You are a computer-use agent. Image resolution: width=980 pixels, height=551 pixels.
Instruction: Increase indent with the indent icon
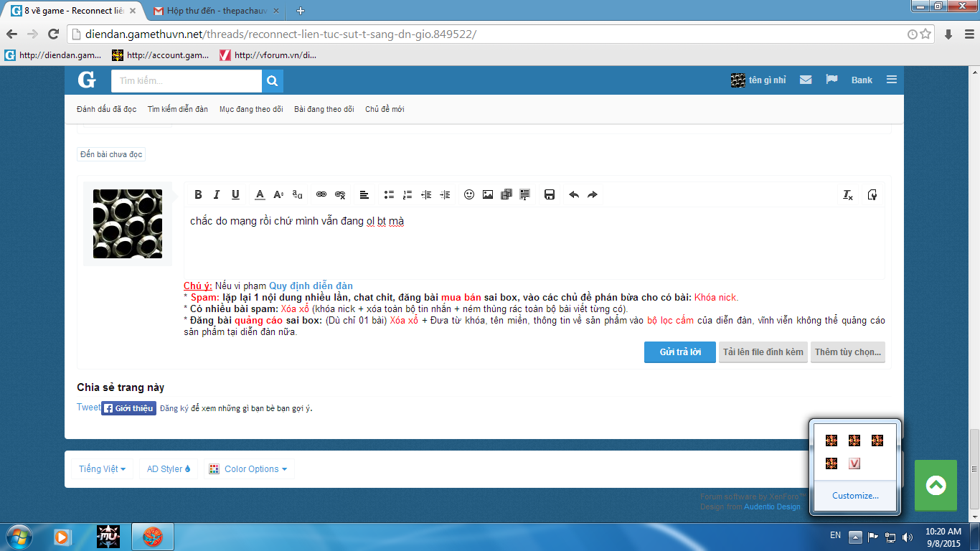[445, 194]
